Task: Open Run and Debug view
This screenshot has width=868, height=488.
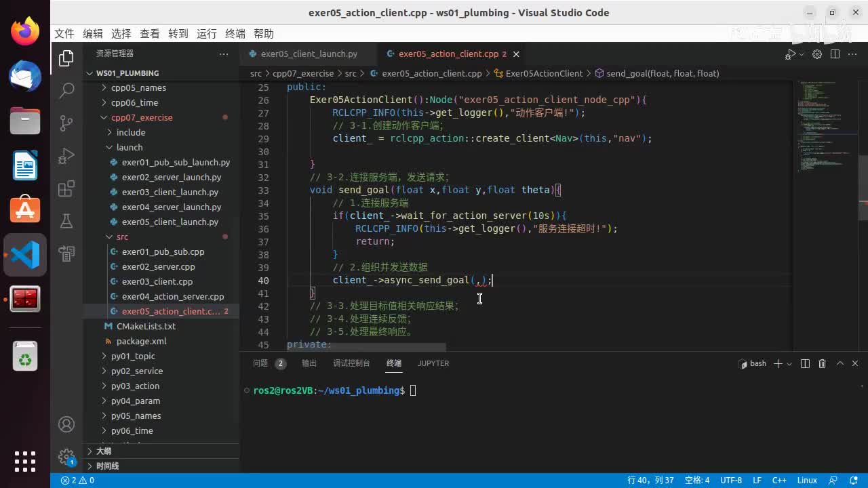Action: pyautogui.click(x=66, y=156)
